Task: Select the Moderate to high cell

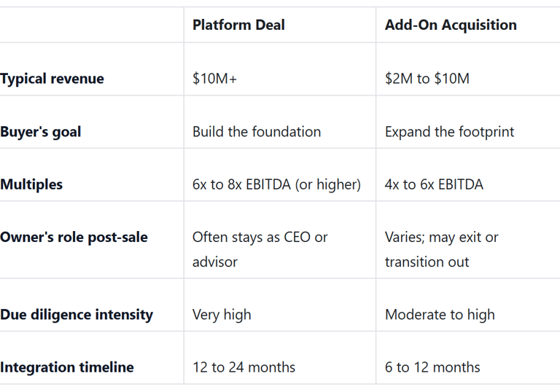Action: [x=440, y=315]
